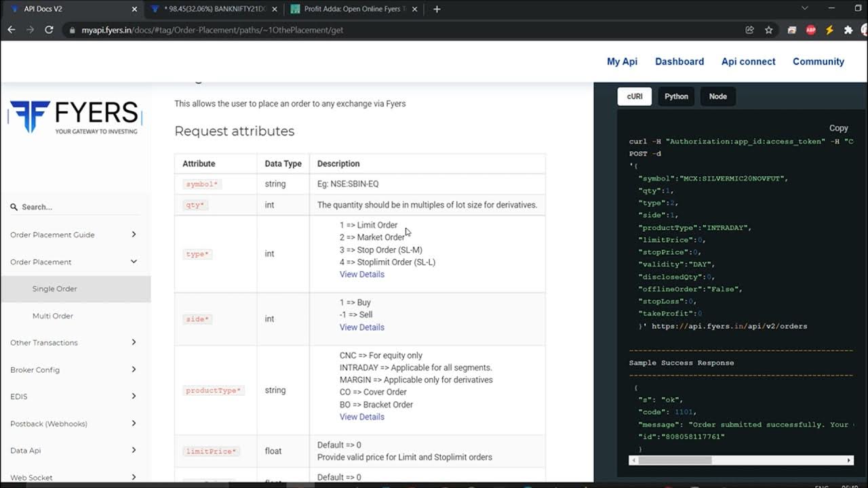Copy the curl code sample
Viewport: 868px width, 488px height.
839,128
